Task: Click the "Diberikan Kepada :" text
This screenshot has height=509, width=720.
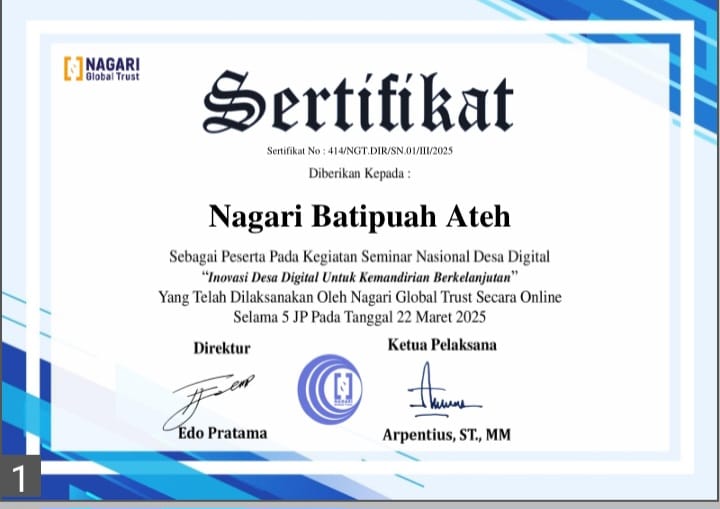Action: click(x=359, y=173)
